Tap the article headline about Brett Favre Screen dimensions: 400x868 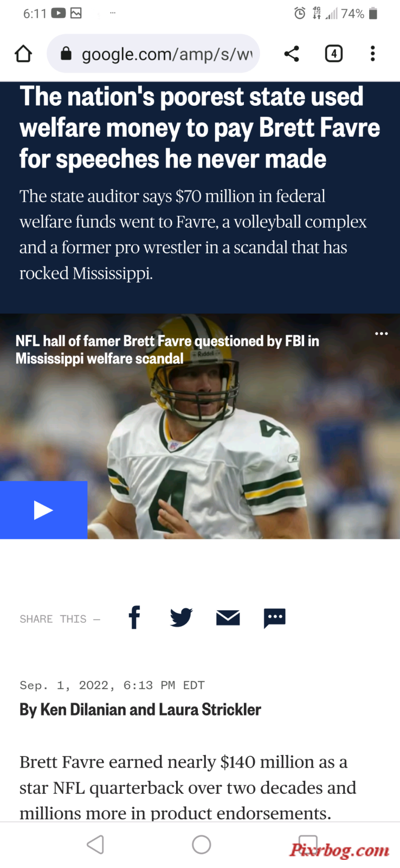pyautogui.click(x=199, y=127)
